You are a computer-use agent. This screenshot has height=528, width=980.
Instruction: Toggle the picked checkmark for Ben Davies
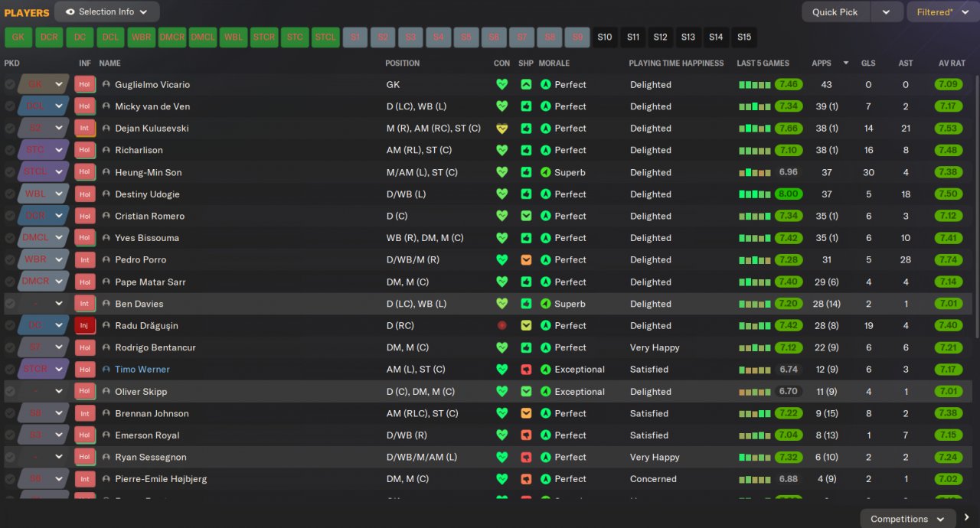(x=10, y=304)
